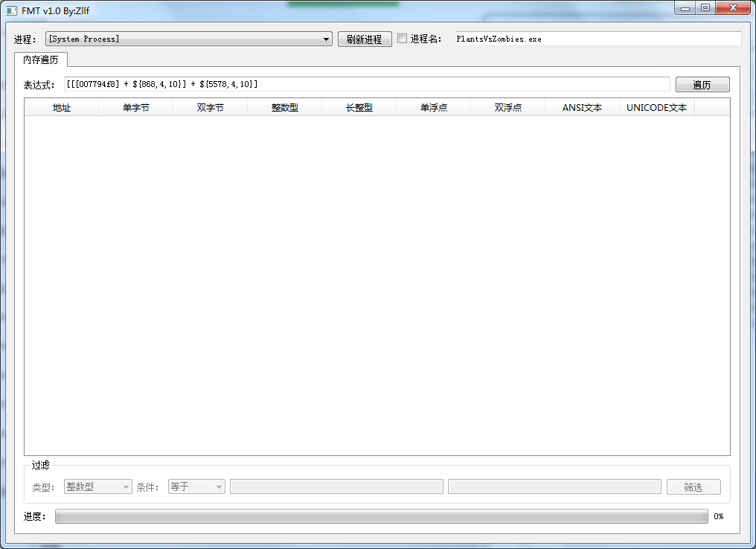Open the 类型 filter dropdown showing 整数型
Screen dimensions: 756x549
click(x=97, y=486)
